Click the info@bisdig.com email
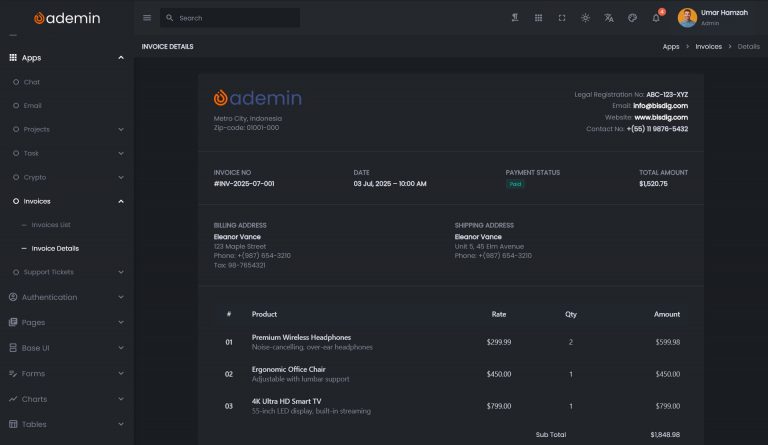The image size is (768, 445). pyautogui.click(x=660, y=106)
